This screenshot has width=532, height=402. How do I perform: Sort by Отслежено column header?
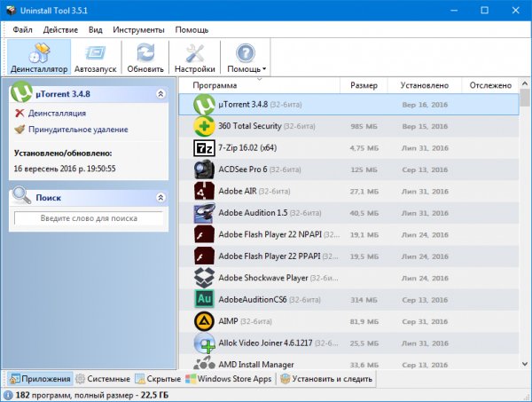click(x=490, y=85)
